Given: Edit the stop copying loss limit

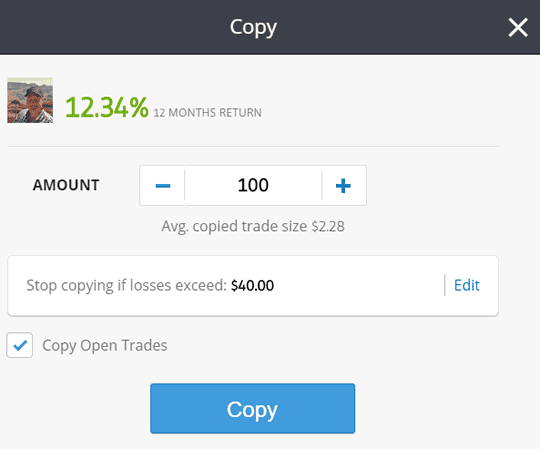Looking at the screenshot, I should coord(467,285).
